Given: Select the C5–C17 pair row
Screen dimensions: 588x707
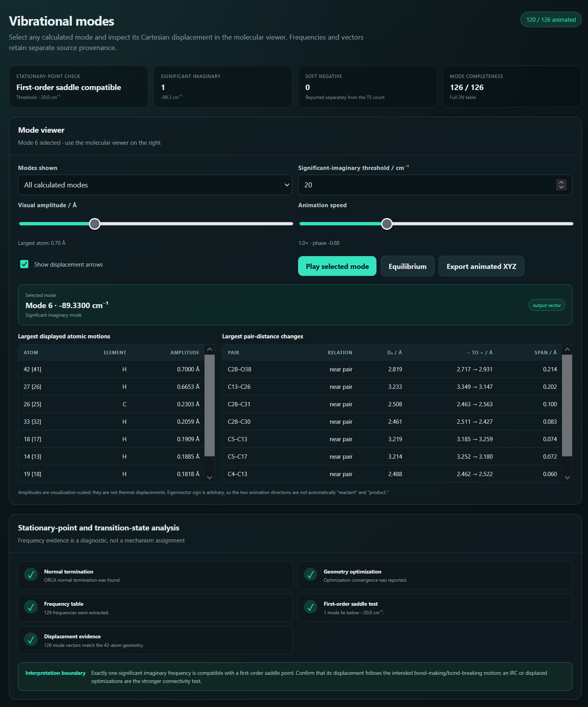Looking at the screenshot, I should click(392, 457).
